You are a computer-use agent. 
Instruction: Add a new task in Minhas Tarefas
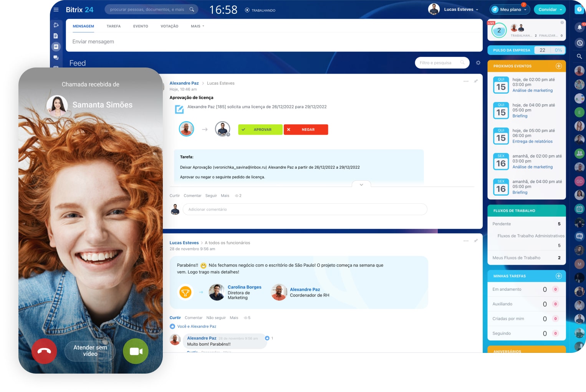pyautogui.click(x=559, y=276)
